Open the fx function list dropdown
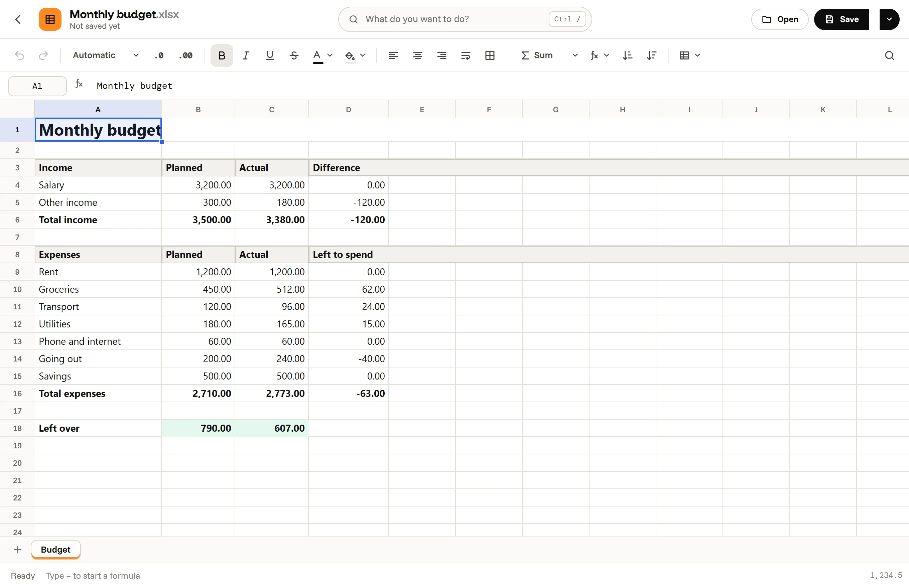 (600, 55)
